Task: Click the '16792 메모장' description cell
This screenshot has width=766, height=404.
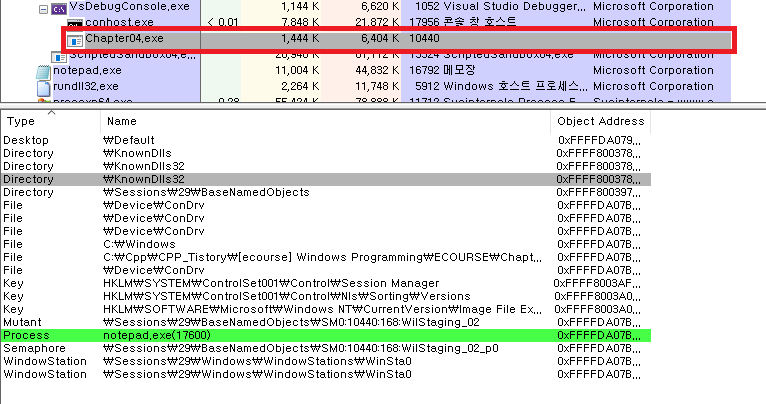Action: [x=442, y=70]
